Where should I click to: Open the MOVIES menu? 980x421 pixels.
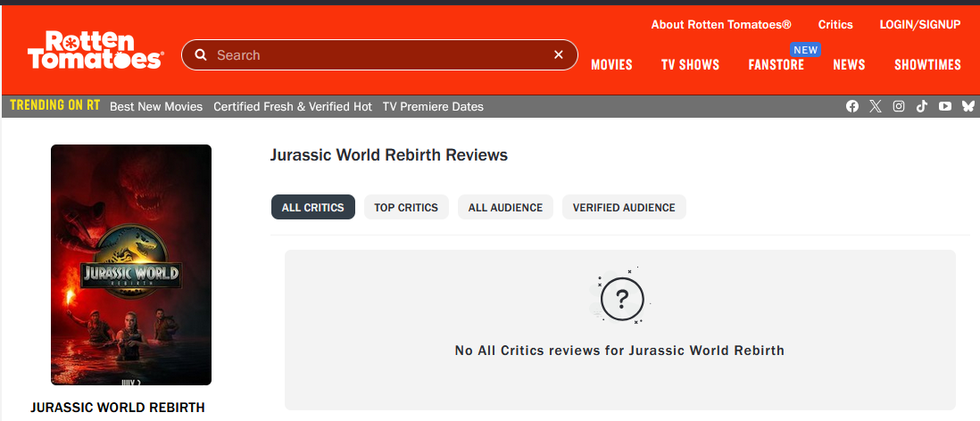612,65
